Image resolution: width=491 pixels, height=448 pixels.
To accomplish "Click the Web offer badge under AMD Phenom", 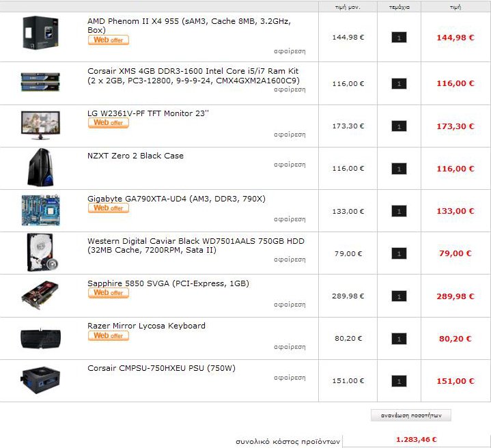I will point(109,40).
